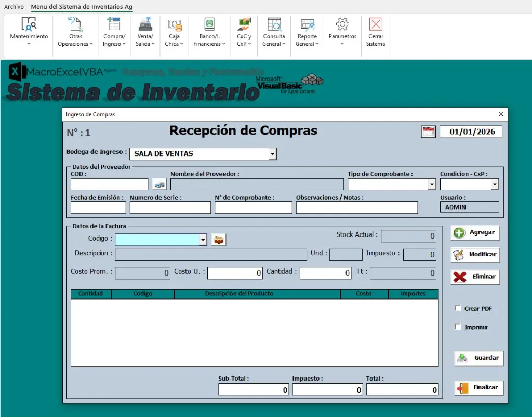
Task: Click the Observaciones / Notas input field
Action: click(356, 207)
